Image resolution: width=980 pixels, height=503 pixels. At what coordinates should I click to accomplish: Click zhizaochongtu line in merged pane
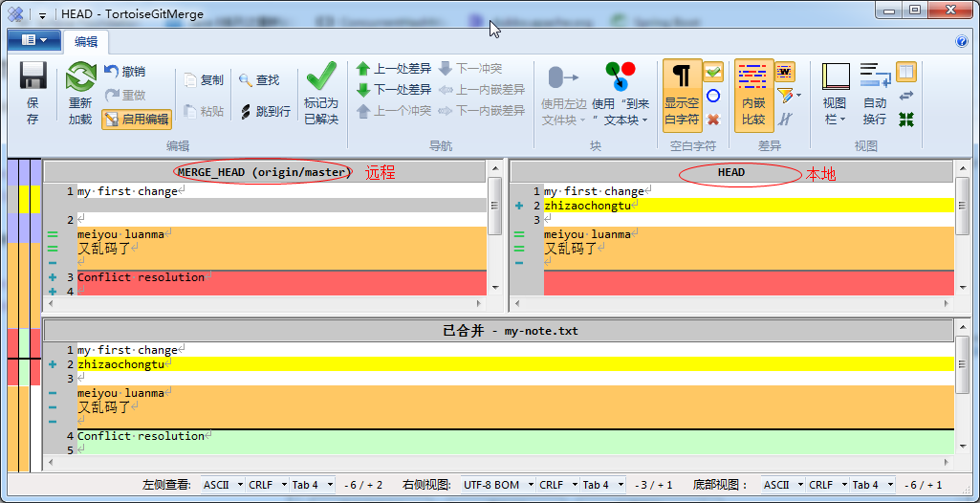coord(515,364)
